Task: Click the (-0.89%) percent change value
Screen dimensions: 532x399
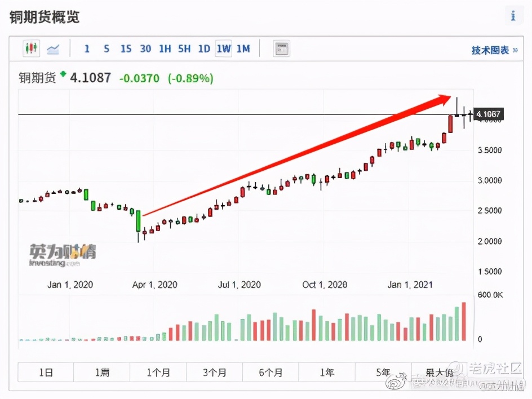Action: click(x=190, y=78)
